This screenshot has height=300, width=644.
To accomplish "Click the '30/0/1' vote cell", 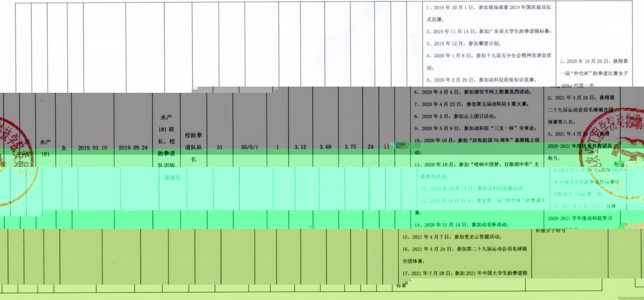I will pyautogui.click(x=250, y=147).
